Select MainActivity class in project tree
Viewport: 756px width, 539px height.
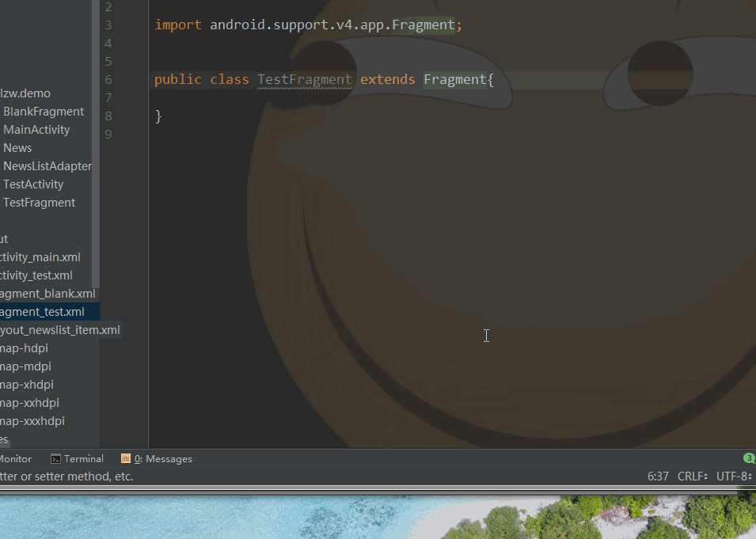[x=36, y=130]
